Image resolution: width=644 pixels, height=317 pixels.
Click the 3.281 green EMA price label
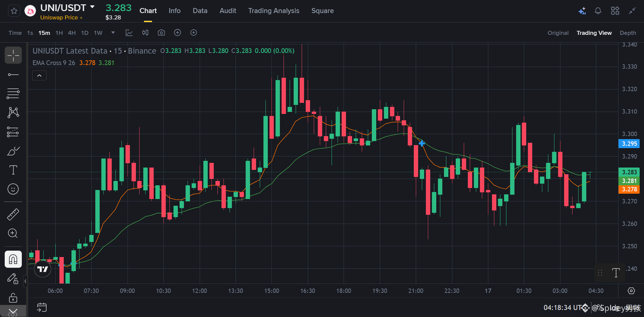coord(629,181)
